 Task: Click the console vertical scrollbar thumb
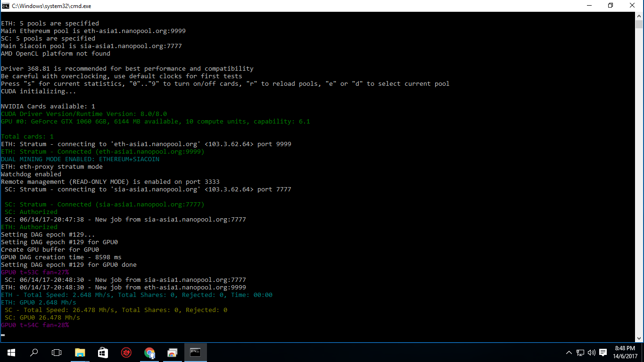tap(639, 25)
